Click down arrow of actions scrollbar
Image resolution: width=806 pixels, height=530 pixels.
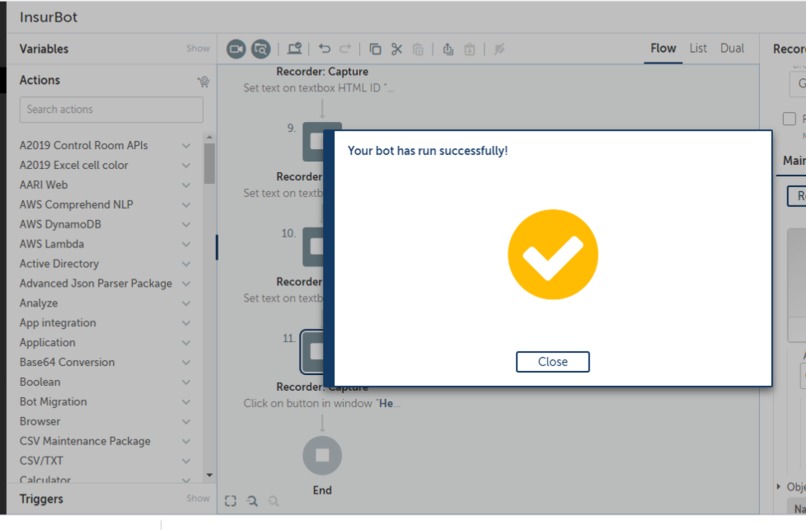pos(209,476)
